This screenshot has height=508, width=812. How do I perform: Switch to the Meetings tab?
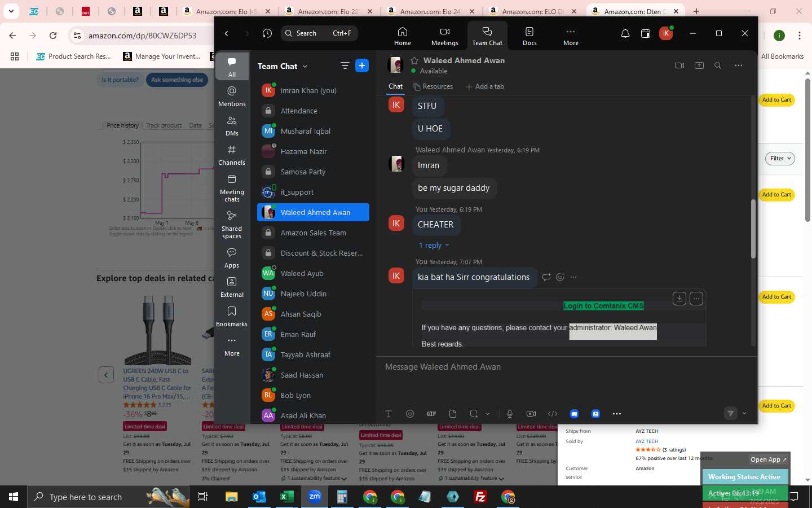click(x=444, y=36)
